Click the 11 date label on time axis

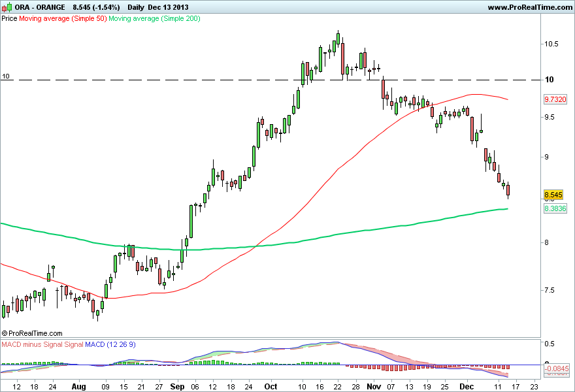coord(498,387)
